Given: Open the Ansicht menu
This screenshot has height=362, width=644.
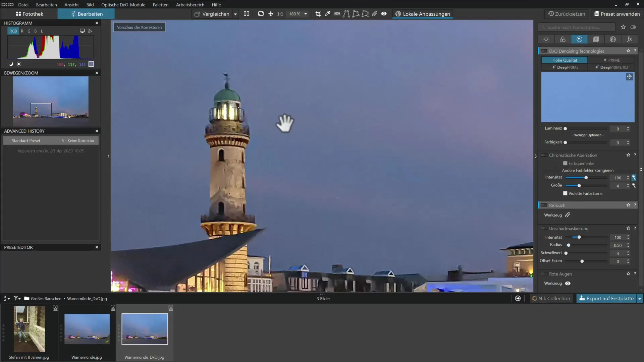Looking at the screenshot, I should pyautogui.click(x=71, y=4).
